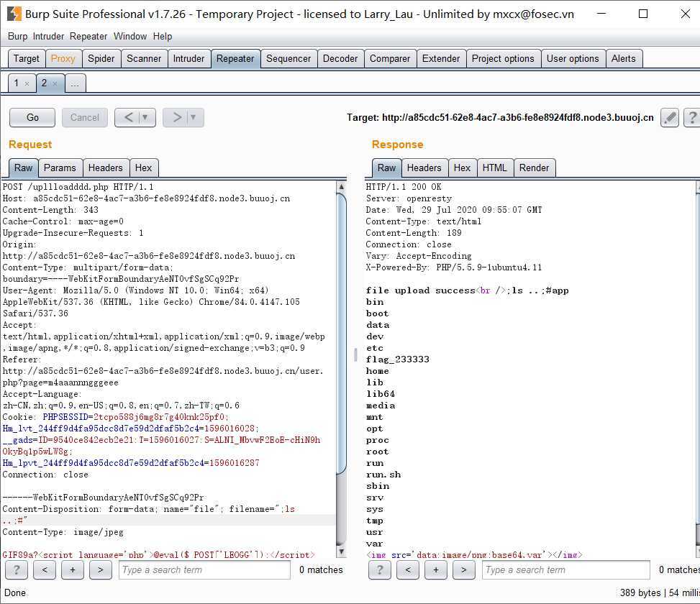Go forward to next request in history
Viewport: 700px width, 604px height.
177,117
